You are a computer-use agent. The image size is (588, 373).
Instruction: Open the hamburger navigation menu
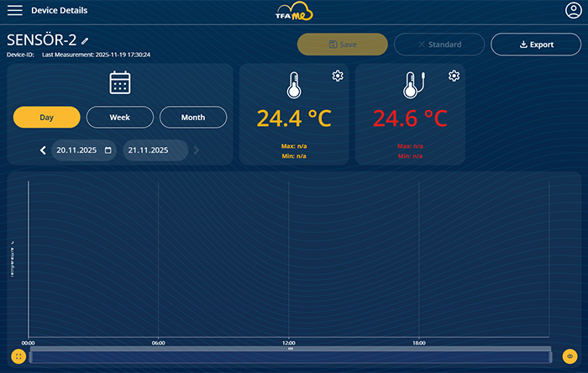point(14,11)
